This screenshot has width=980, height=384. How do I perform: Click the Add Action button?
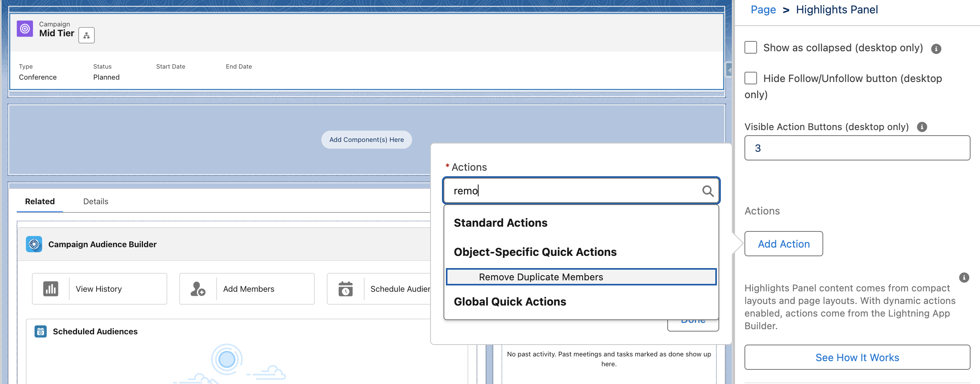tap(784, 244)
